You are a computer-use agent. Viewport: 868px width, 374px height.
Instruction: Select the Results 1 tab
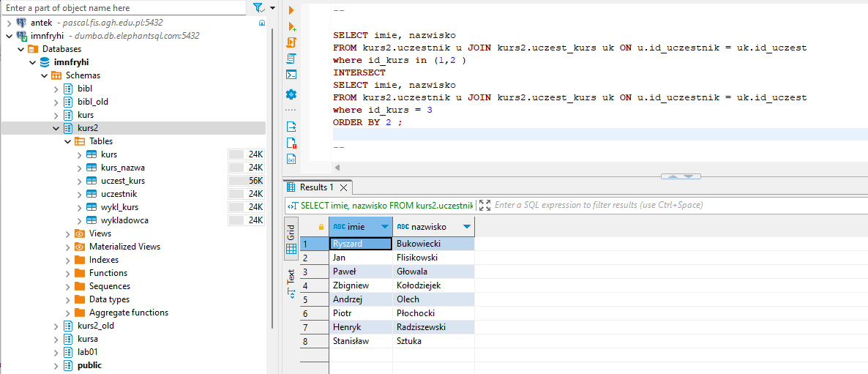click(x=317, y=187)
